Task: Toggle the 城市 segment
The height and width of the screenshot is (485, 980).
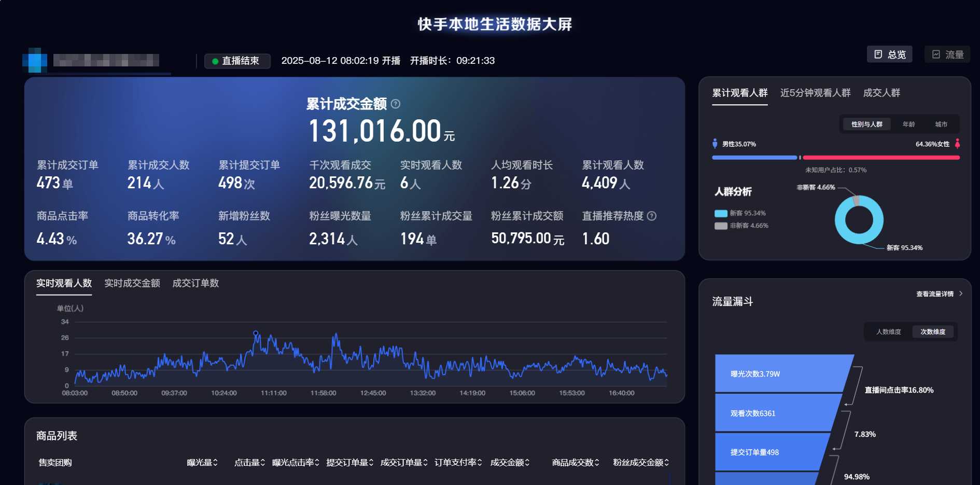Action: (941, 124)
